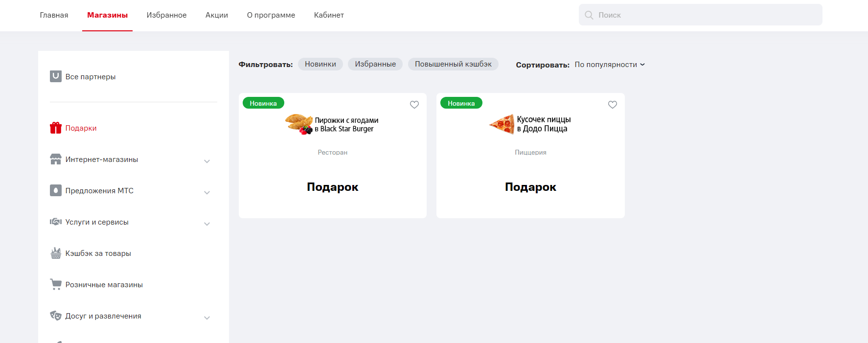Click Подарок on Додо Пицца card

[530, 187]
